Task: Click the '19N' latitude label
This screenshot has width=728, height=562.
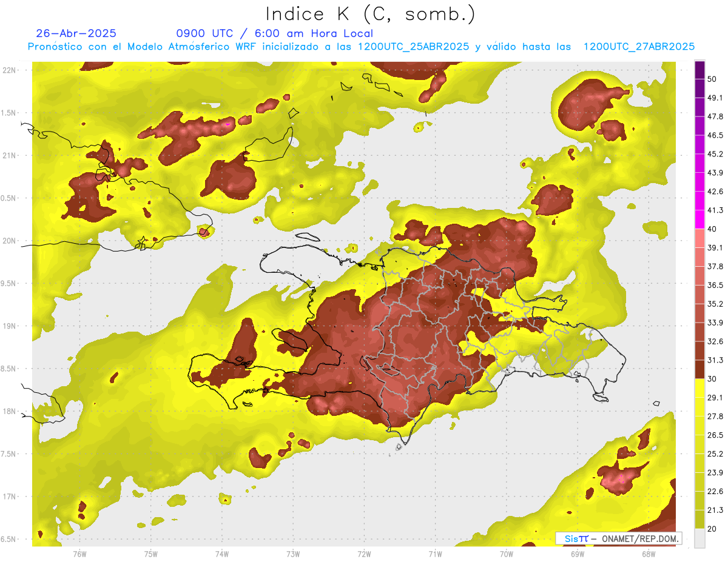Action: pos(10,326)
